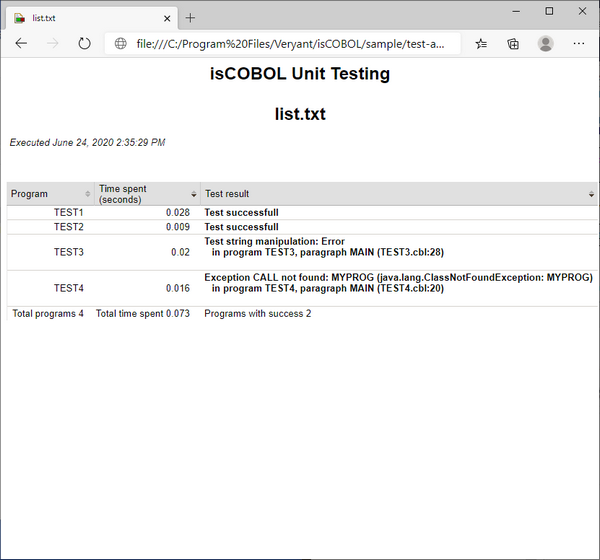Screen dimensions: 600x560
Task: Click the 0.028 time value
Action: (x=178, y=212)
